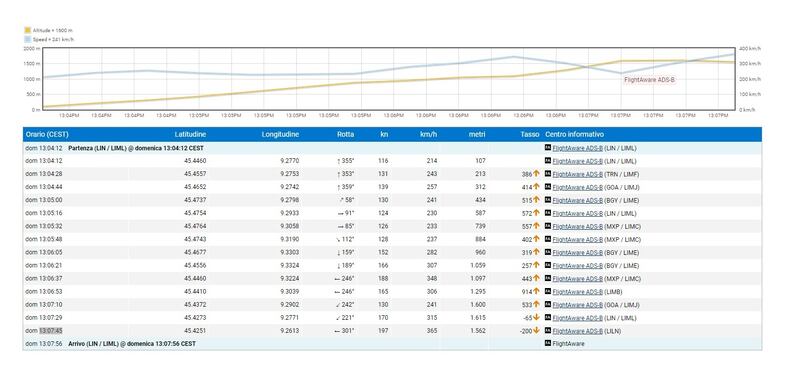Open FlightAware ADS-B link in the 13:07:45 row (LILN)
Viewport: 800px width, 370px height.
[x=578, y=331]
